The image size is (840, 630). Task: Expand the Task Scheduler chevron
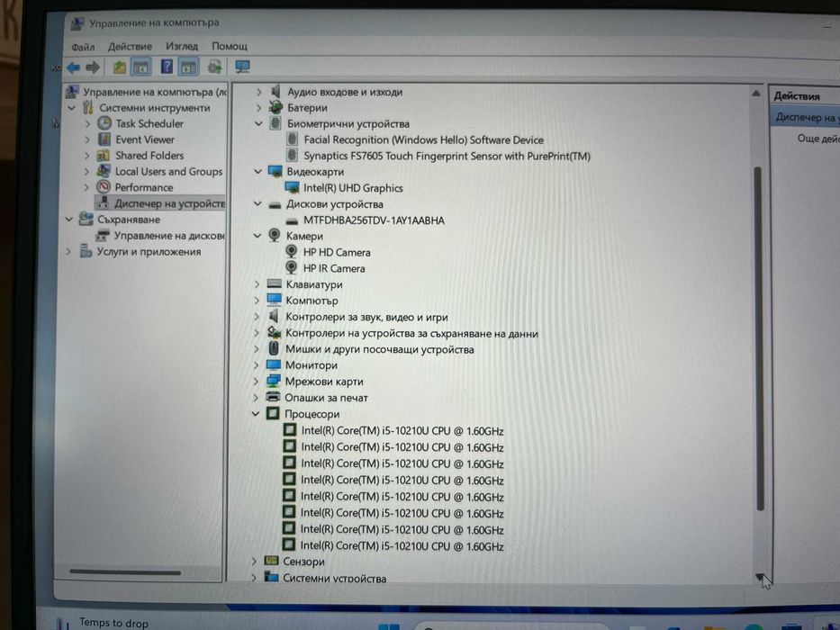pos(87,124)
